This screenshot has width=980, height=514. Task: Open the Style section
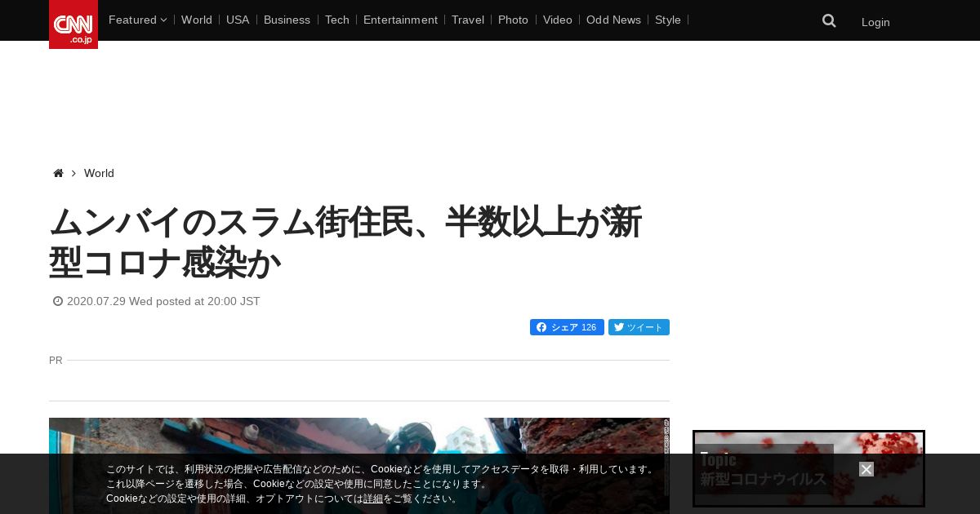(668, 20)
